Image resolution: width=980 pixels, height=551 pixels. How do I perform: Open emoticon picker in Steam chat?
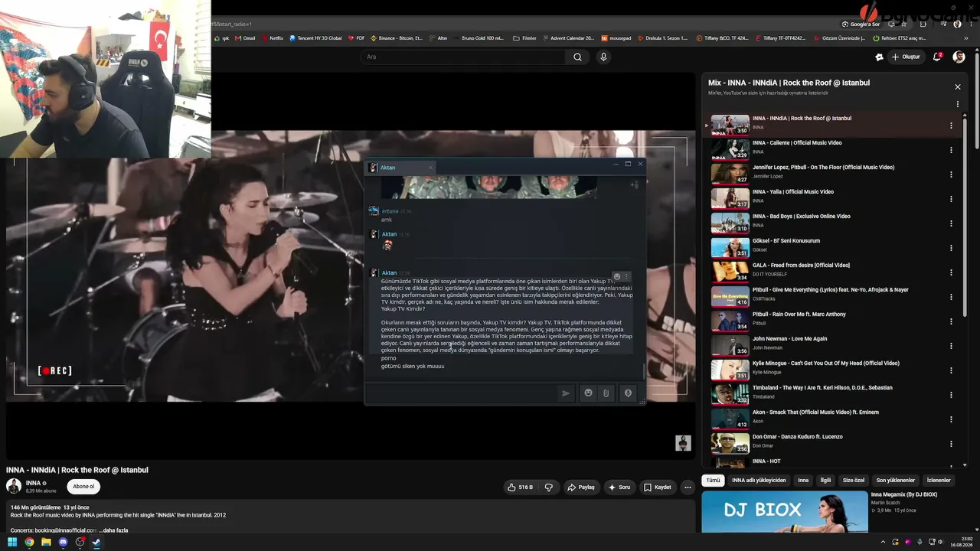pyautogui.click(x=588, y=393)
